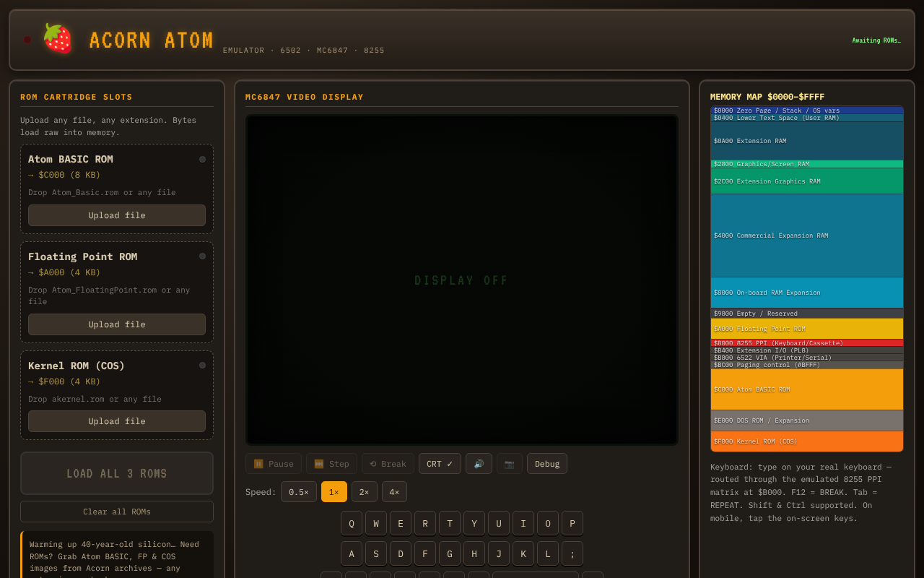Set speed to 1×
This screenshot has width=924, height=578.
[x=334, y=492]
